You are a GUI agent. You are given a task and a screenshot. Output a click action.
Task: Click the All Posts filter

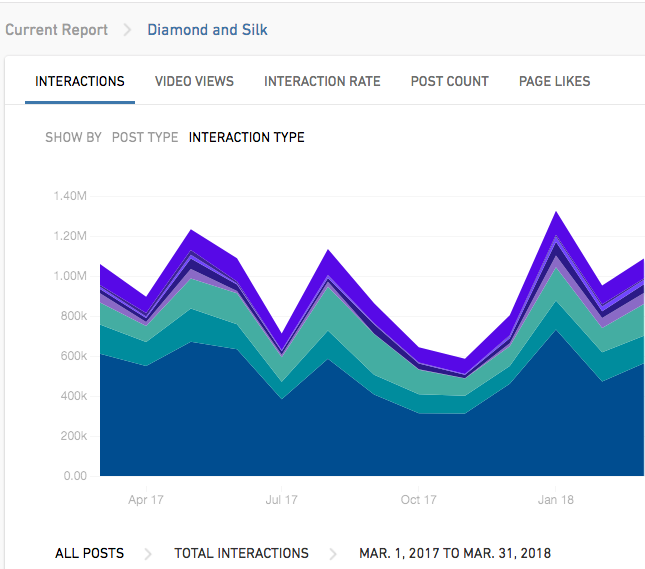click(89, 553)
